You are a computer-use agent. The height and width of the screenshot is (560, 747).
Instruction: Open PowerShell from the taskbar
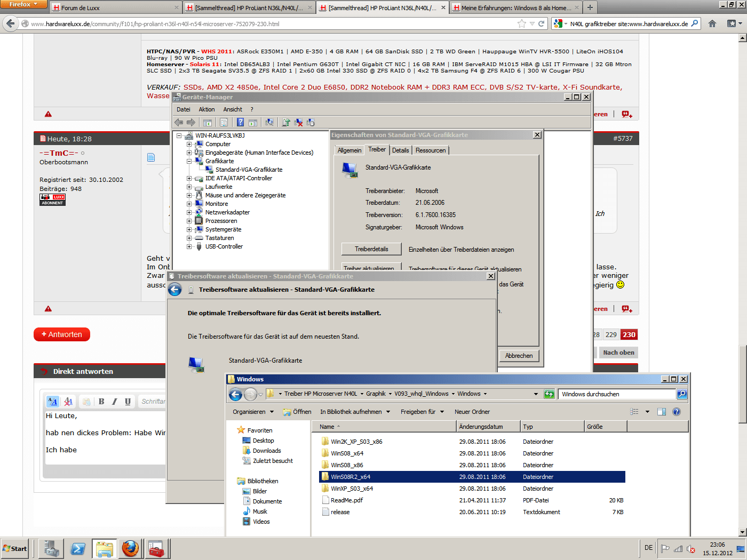(78, 548)
